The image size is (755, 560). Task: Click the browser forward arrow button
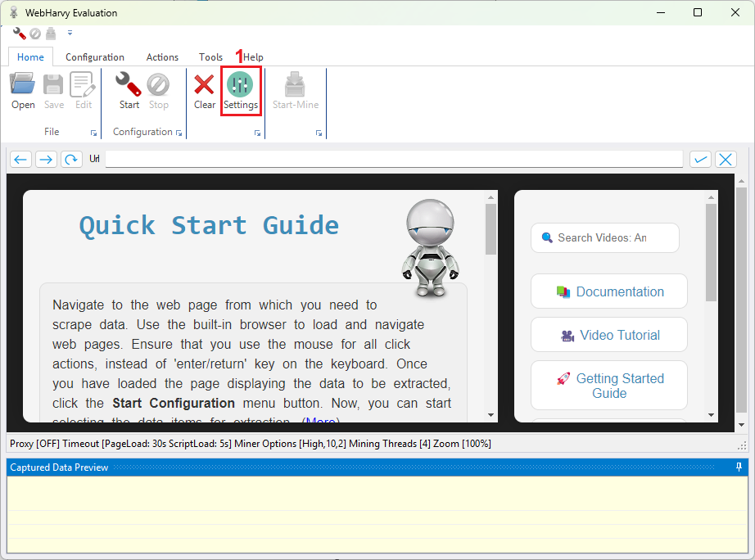(x=46, y=160)
